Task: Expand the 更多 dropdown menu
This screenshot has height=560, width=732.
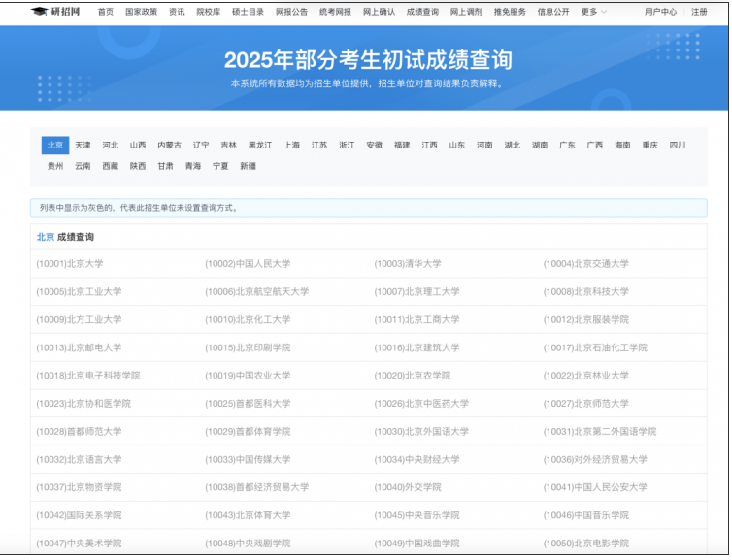Action: 594,12
